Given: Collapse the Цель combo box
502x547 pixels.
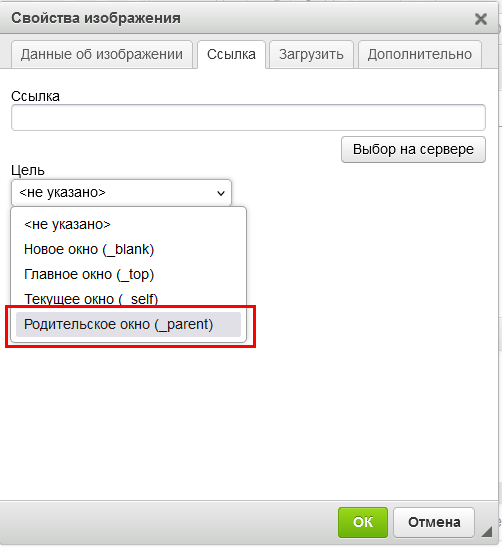Looking at the screenshot, I should click(x=121, y=193).
